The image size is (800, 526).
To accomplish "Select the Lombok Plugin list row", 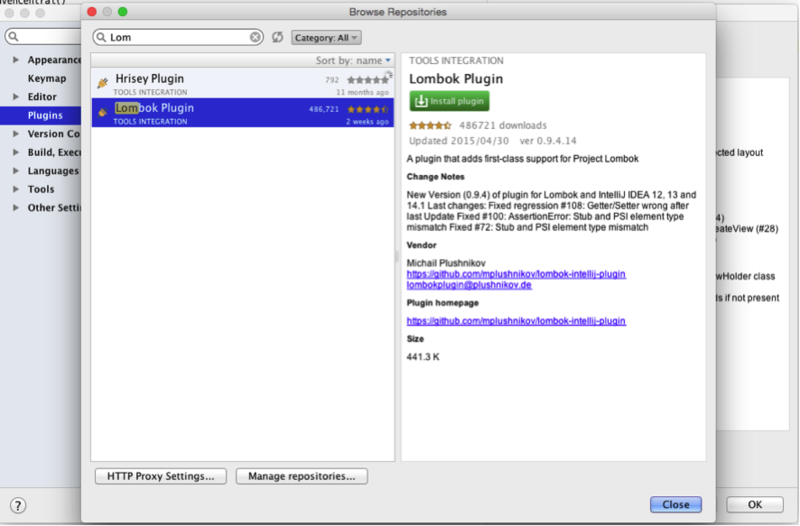I will [242, 112].
